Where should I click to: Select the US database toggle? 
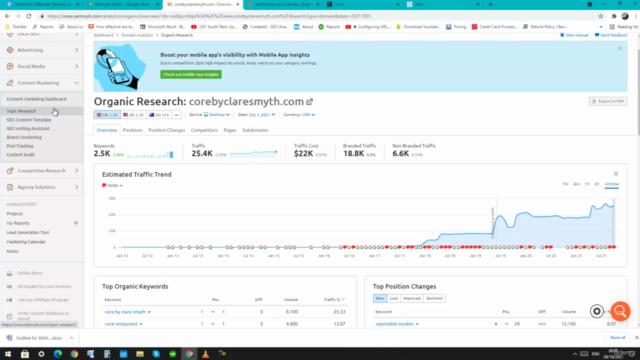(x=133, y=115)
